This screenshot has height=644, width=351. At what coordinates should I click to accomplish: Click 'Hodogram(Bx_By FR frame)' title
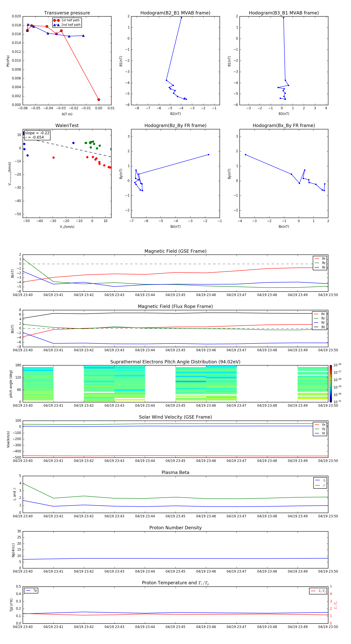pos(284,125)
